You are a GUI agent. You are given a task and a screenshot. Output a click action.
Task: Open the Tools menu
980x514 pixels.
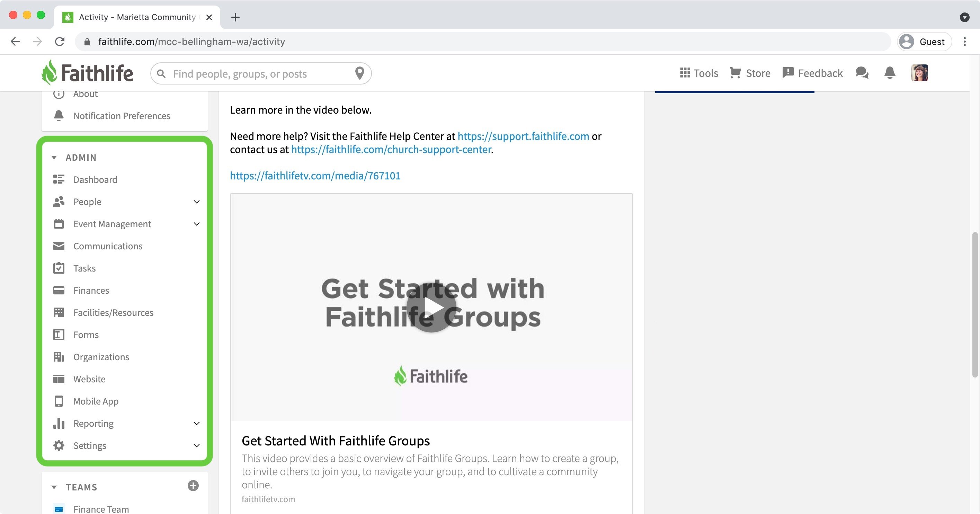click(699, 73)
